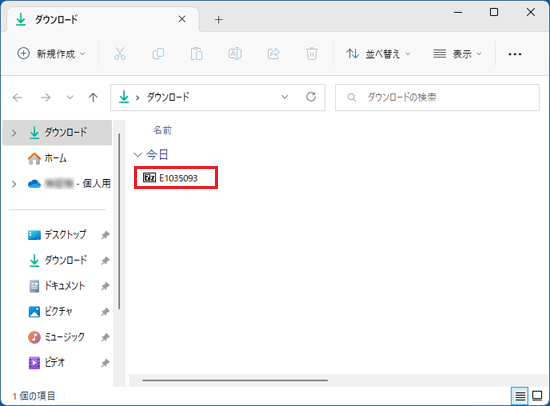
Task: Click ダウンロード in the address bar
Action: [x=168, y=97]
